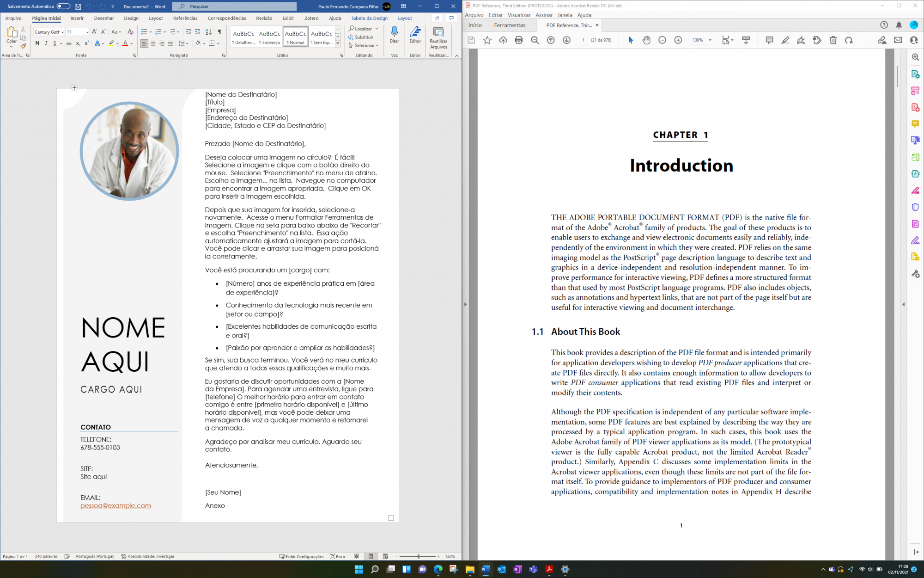
Task: Show paragraph marks pilcrow icon
Action: pyautogui.click(x=219, y=32)
